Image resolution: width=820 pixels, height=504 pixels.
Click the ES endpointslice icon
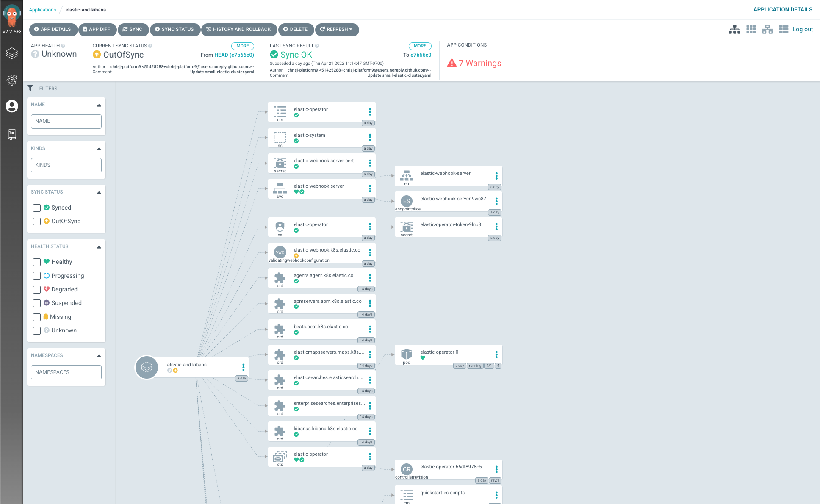click(407, 201)
